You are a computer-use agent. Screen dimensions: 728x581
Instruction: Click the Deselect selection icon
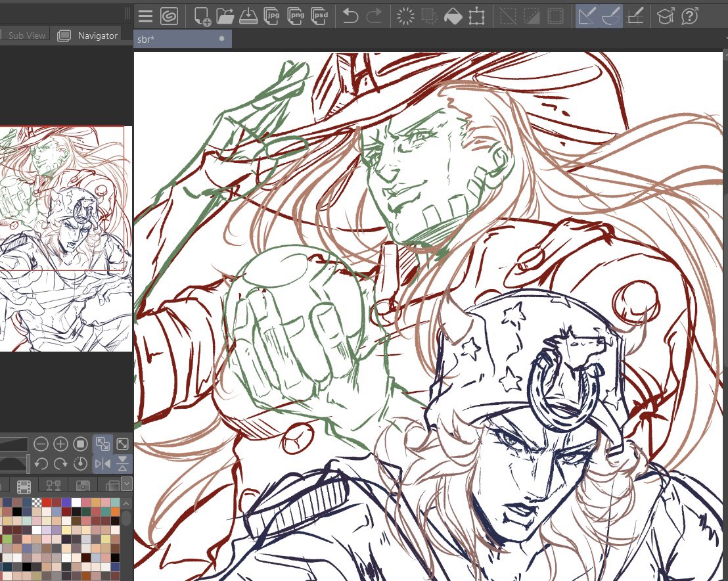[508, 16]
